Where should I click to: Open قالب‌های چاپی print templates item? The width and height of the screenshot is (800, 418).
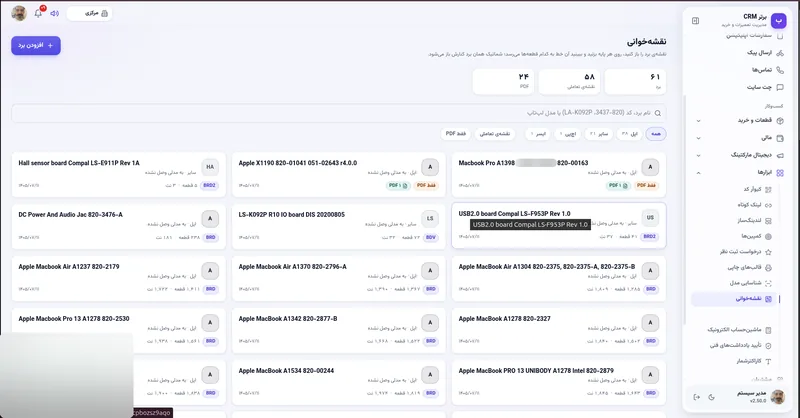pyautogui.click(x=749, y=267)
